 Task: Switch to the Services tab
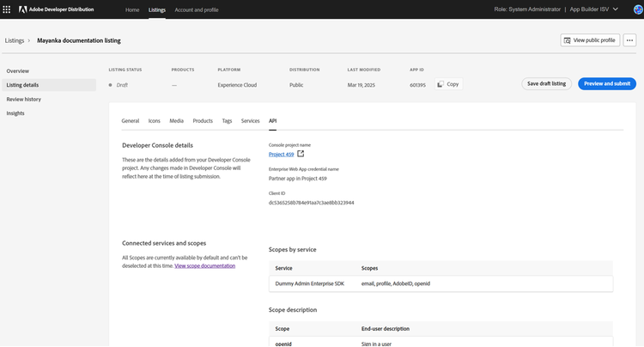click(x=250, y=121)
